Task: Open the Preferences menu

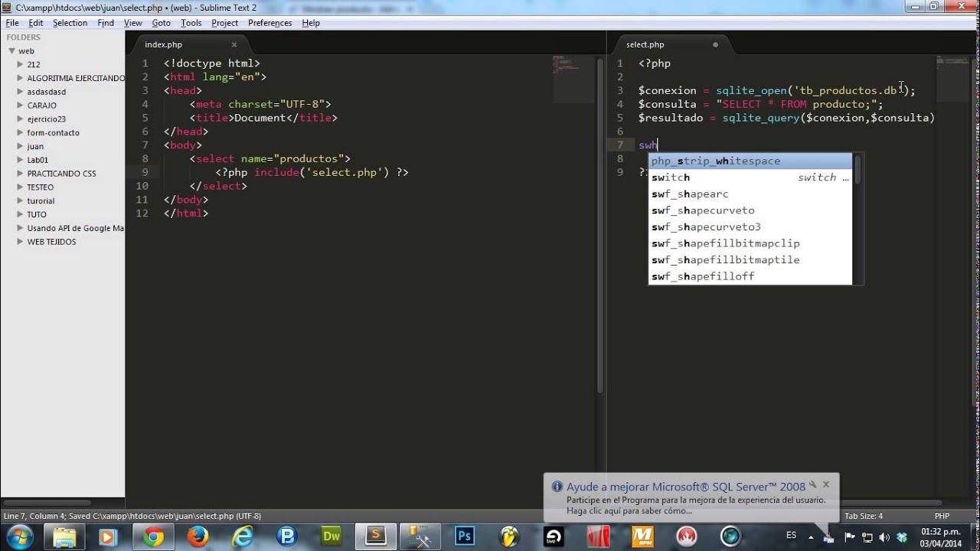Action: [269, 23]
